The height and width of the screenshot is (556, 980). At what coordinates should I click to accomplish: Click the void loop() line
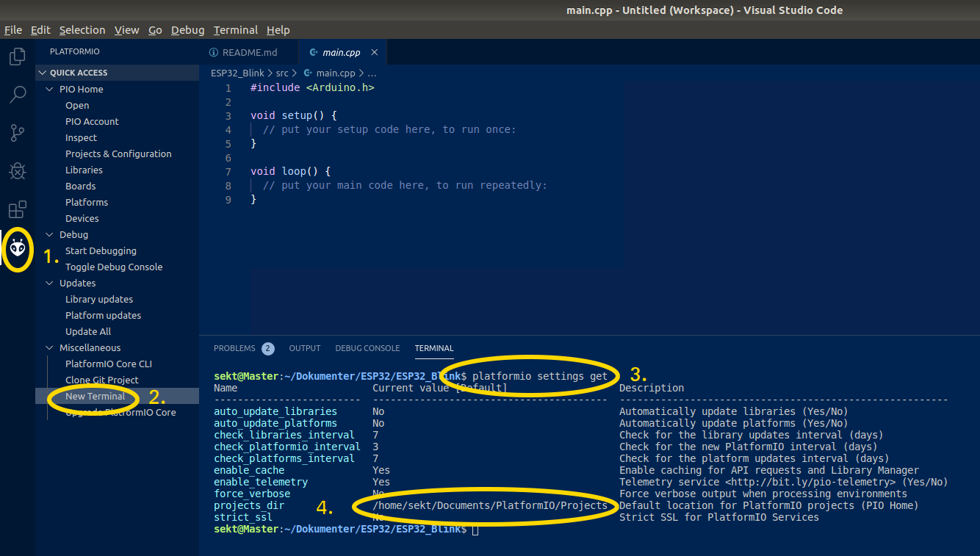(290, 171)
